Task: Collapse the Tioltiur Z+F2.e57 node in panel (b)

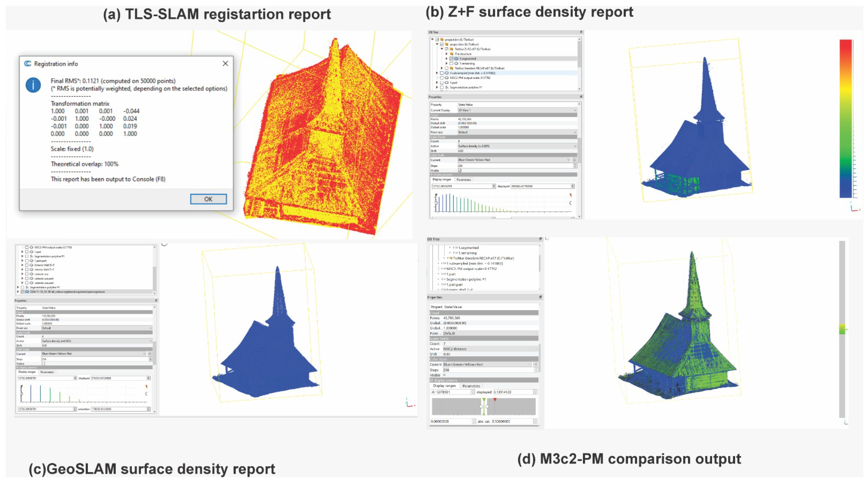Action: (442, 49)
